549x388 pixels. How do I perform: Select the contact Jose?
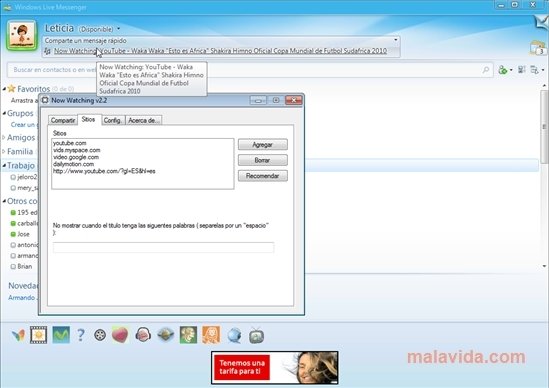coord(20,234)
